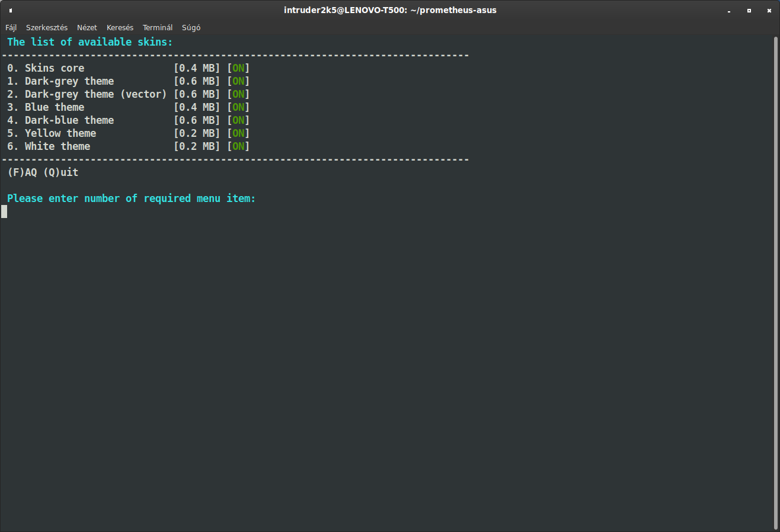Open the Szerkesztés menu
Viewport: 780px width, 532px height.
[x=47, y=27]
